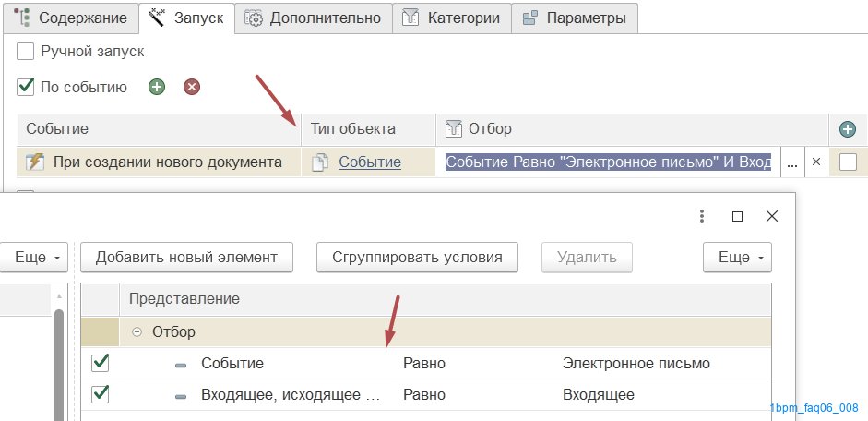Open the left Еще dropdown menu

tap(35, 258)
